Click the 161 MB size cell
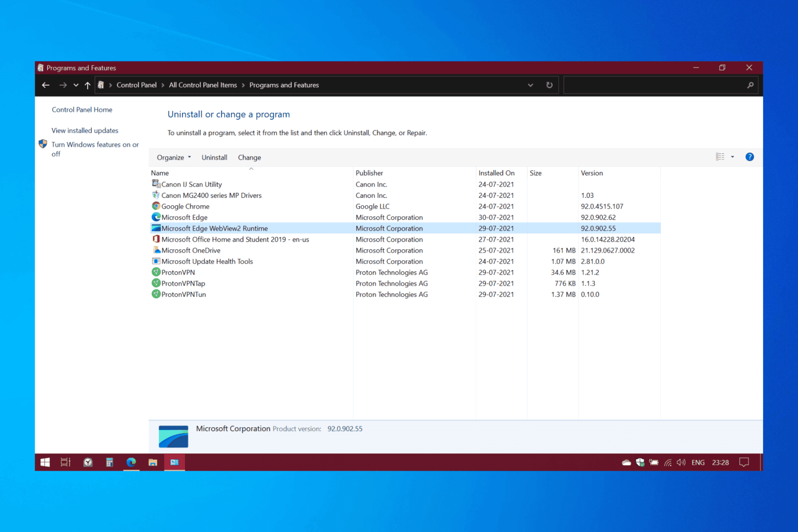This screenshot has height=532, width=798. coord(564,250)
